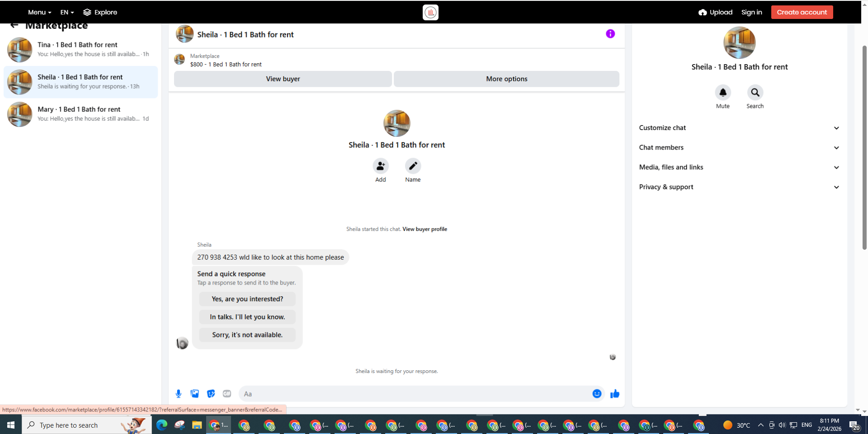Click the purple conversation info icon
The width and height of the screenshot is (868, 434).
click(x=610, y=34)
